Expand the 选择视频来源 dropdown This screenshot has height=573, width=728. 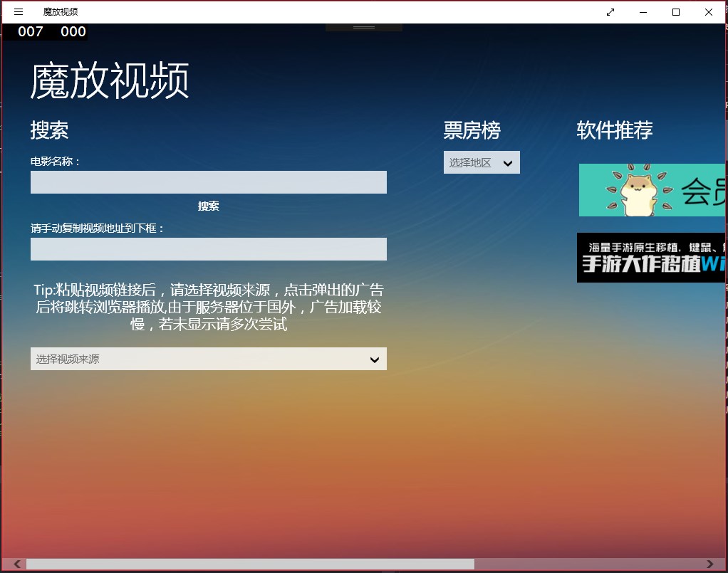pos(209,359)
